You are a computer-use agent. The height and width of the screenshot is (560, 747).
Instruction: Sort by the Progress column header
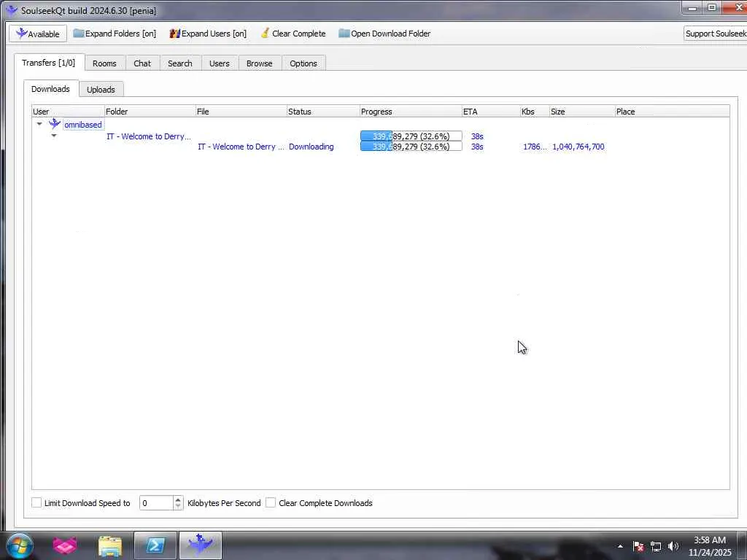coord(411,112)
